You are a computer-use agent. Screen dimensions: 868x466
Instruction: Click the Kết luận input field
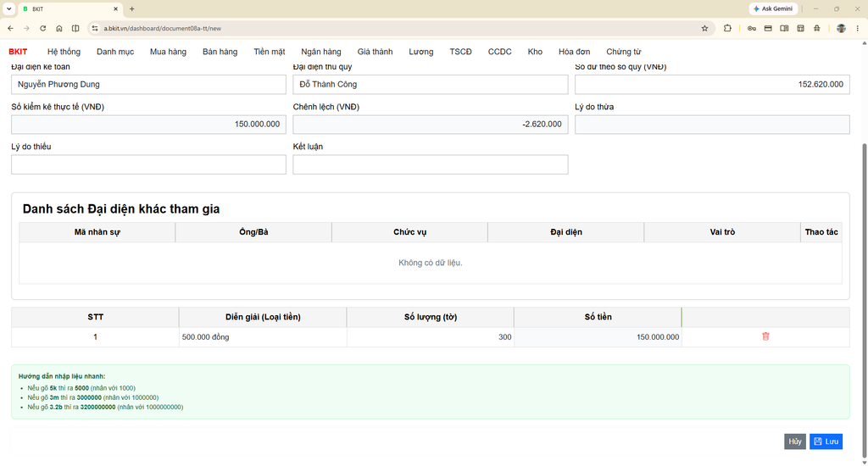(430, 164)
